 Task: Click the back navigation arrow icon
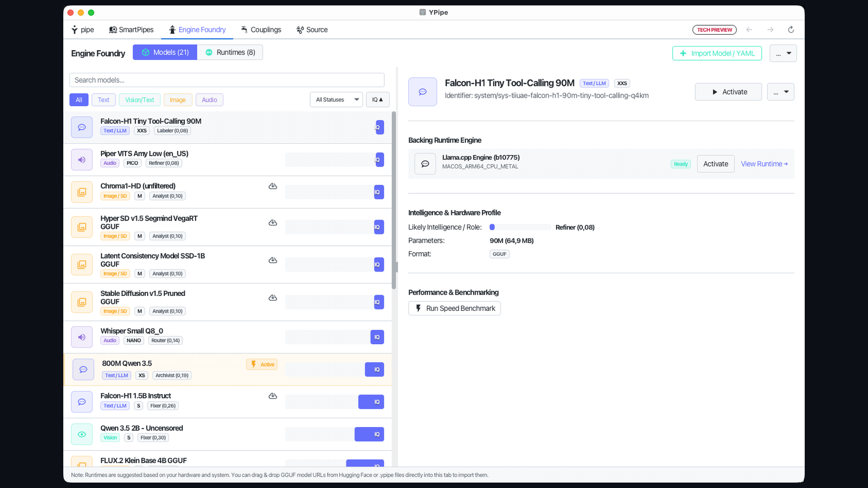point(749,30)
